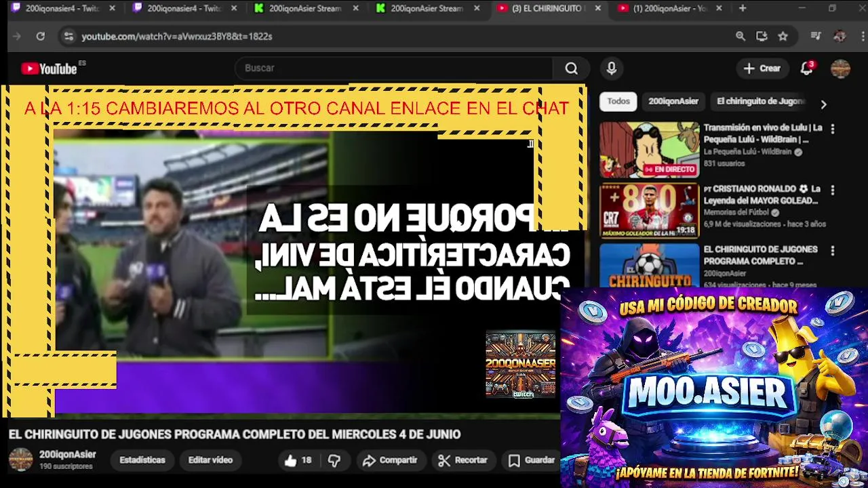This screenshot has height=488, width=868.
Task: Open the YouTube account avatar menu
Action: coord(840,68)
